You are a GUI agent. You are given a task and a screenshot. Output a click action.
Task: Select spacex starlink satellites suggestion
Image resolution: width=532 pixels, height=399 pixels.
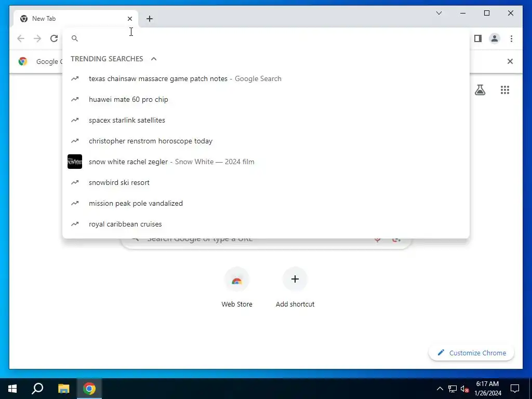coord(266,120)
